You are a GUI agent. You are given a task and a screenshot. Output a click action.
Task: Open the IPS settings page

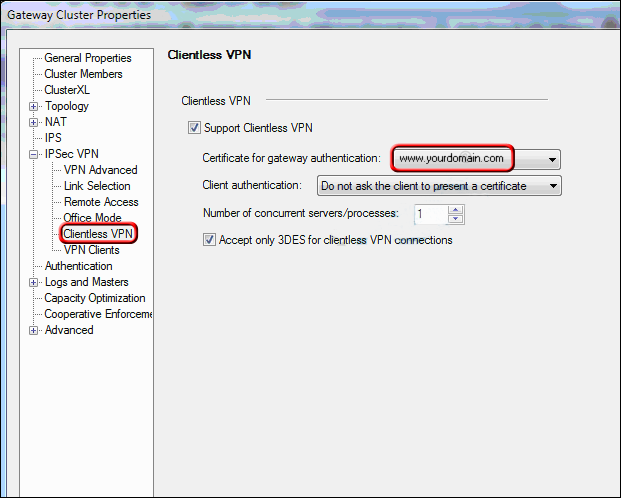(x=53, y=138)
